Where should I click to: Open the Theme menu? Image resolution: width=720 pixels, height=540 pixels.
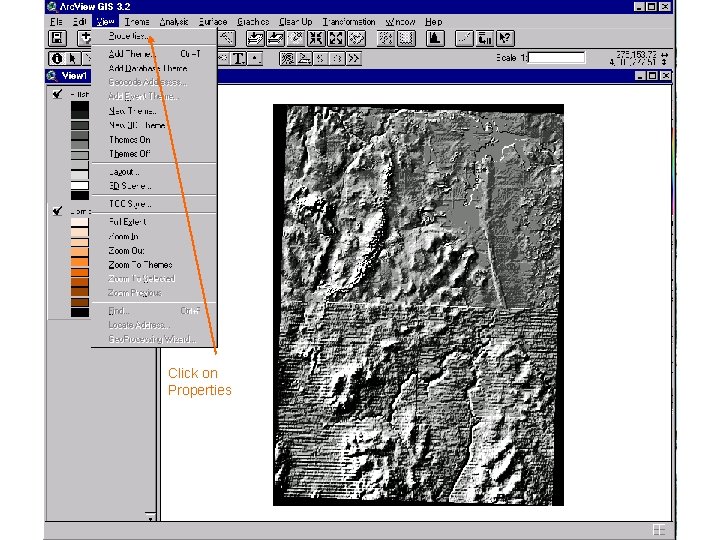pos(137,22)
